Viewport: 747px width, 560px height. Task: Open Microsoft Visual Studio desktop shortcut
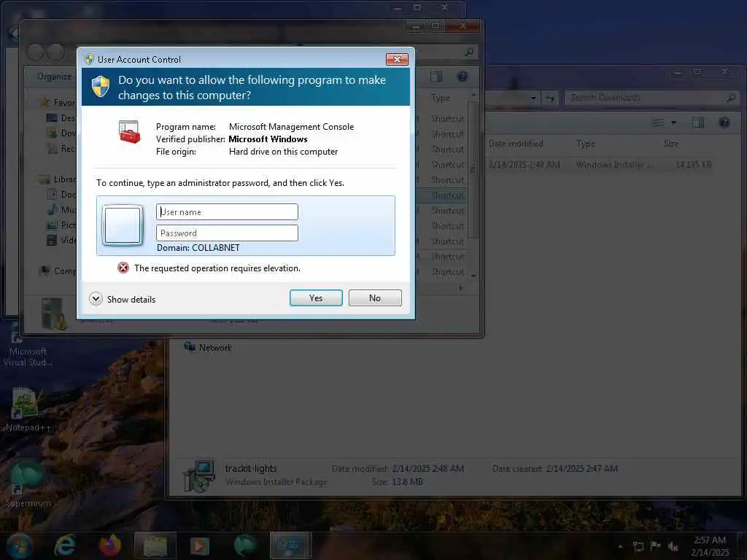(x=28, y=345)
